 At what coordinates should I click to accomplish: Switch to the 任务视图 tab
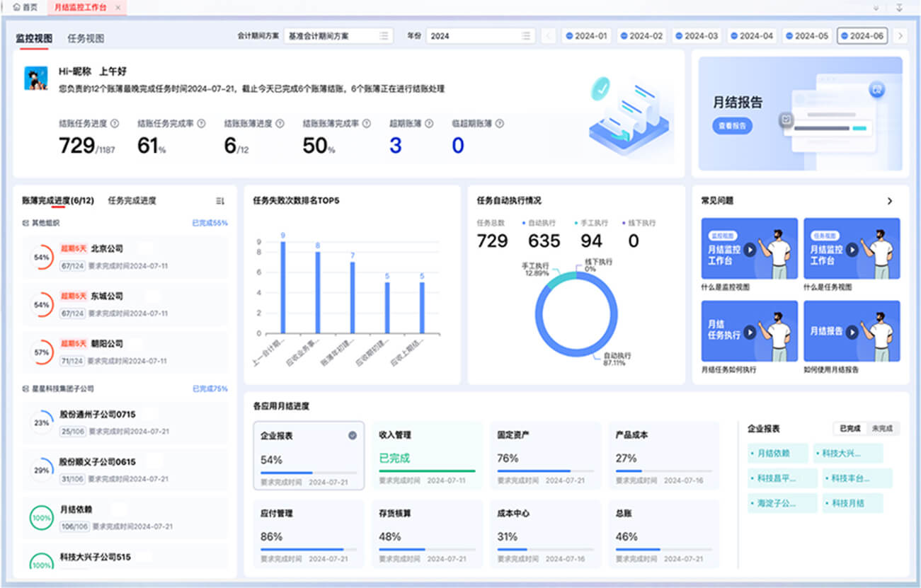coord(86,39)
